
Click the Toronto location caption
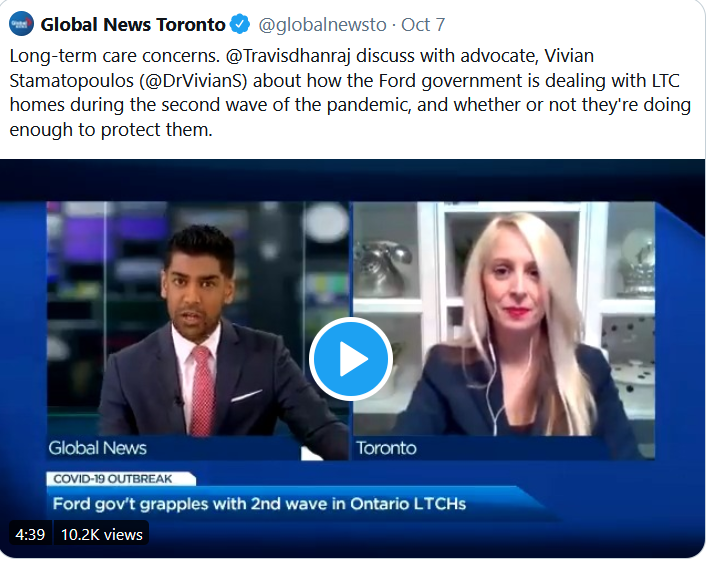[386, 448]
